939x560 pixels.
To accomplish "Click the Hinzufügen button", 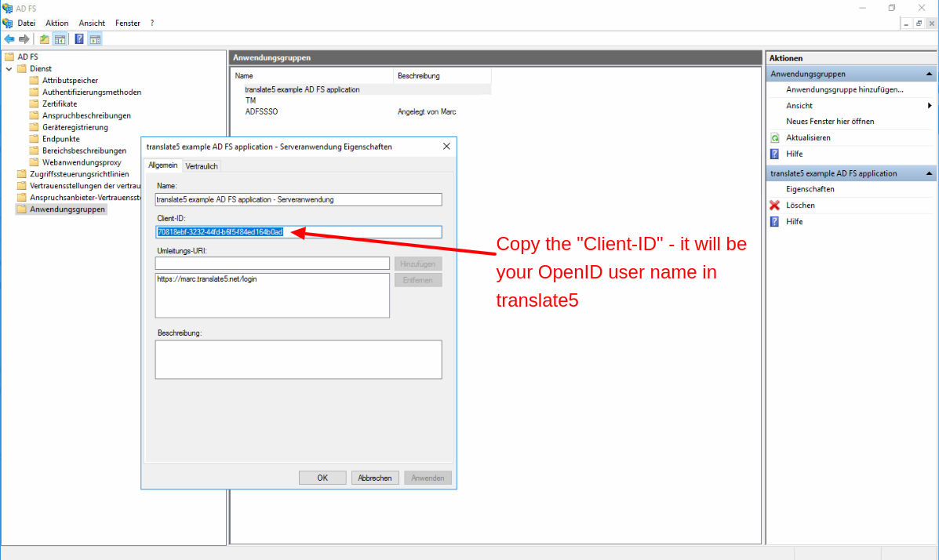I will [x=418, y=264].
